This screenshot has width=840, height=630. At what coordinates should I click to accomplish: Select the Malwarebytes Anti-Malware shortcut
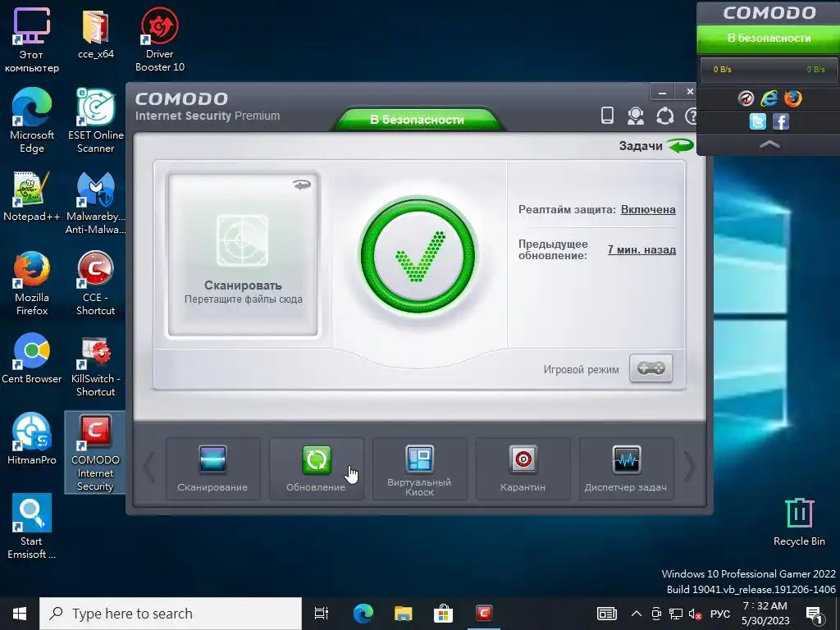coord(96,203)
